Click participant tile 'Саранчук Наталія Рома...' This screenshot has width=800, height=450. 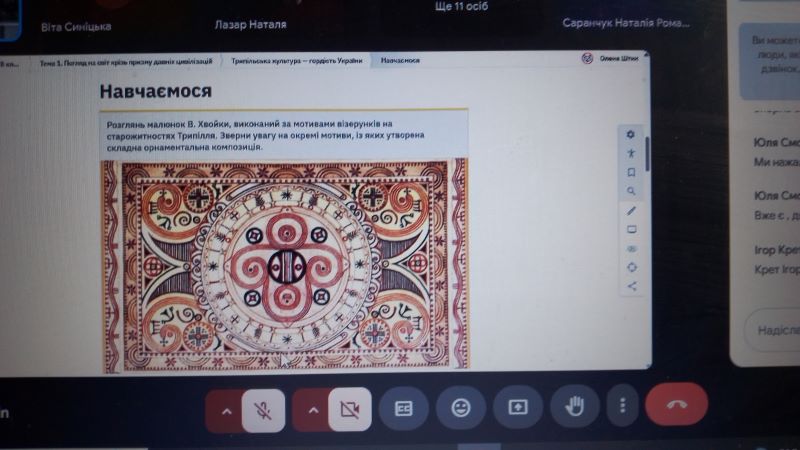(626, 23)
